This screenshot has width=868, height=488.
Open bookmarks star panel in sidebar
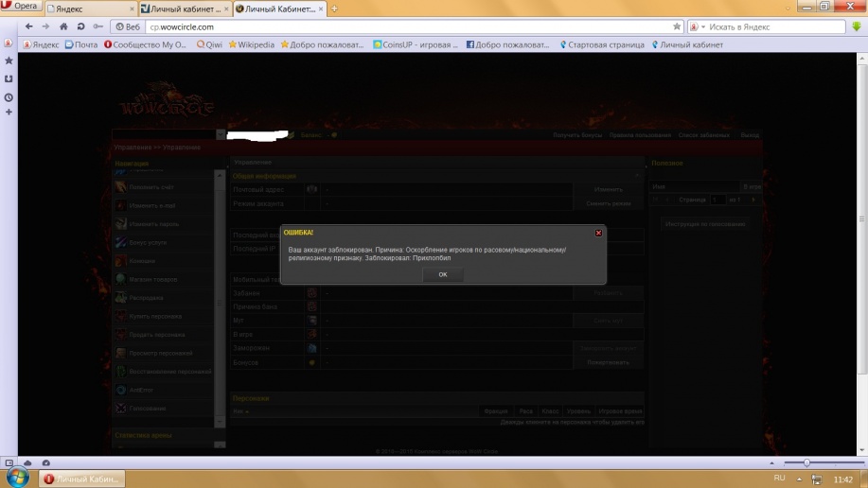(9, 61)
